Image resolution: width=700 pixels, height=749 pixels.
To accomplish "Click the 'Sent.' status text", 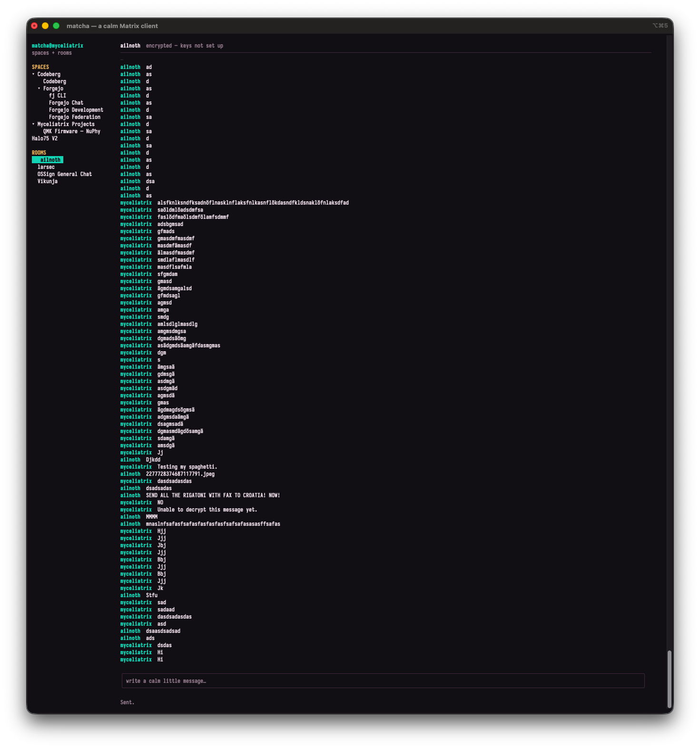I will point(128,702).
